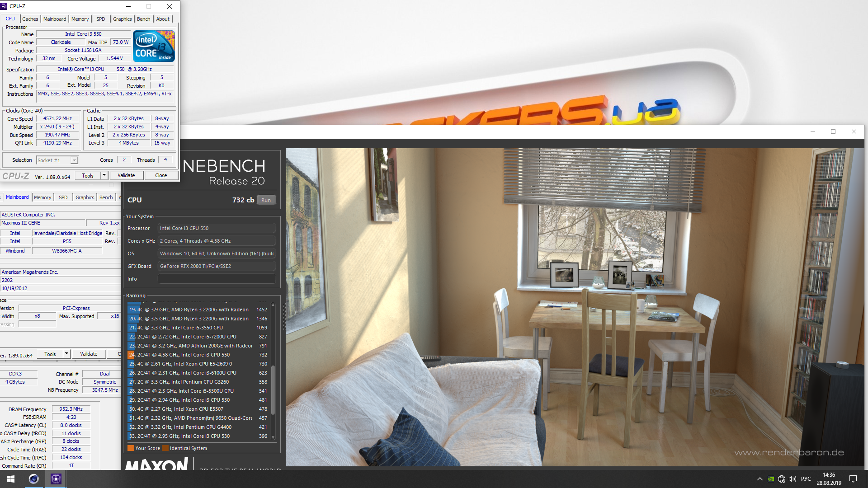Click the Identical System legend swatch
Screen dimensions: 868x488
click(165, 448)
